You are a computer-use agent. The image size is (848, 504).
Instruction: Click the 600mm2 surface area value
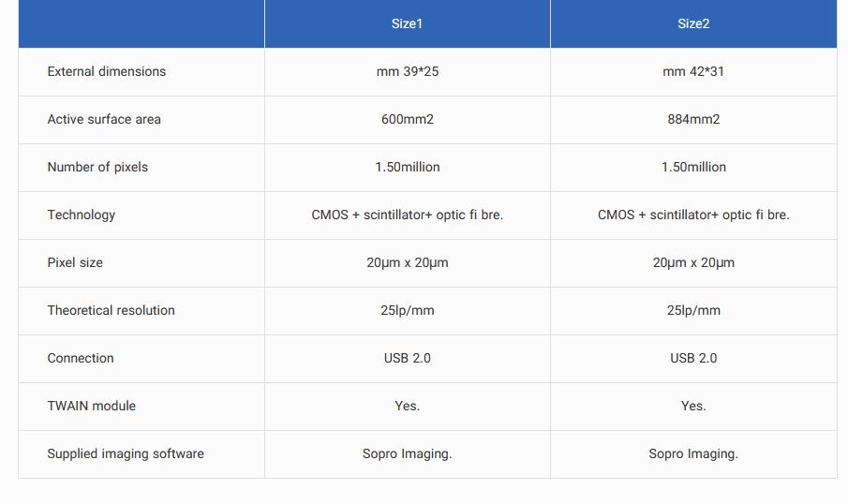click(407, 119)
